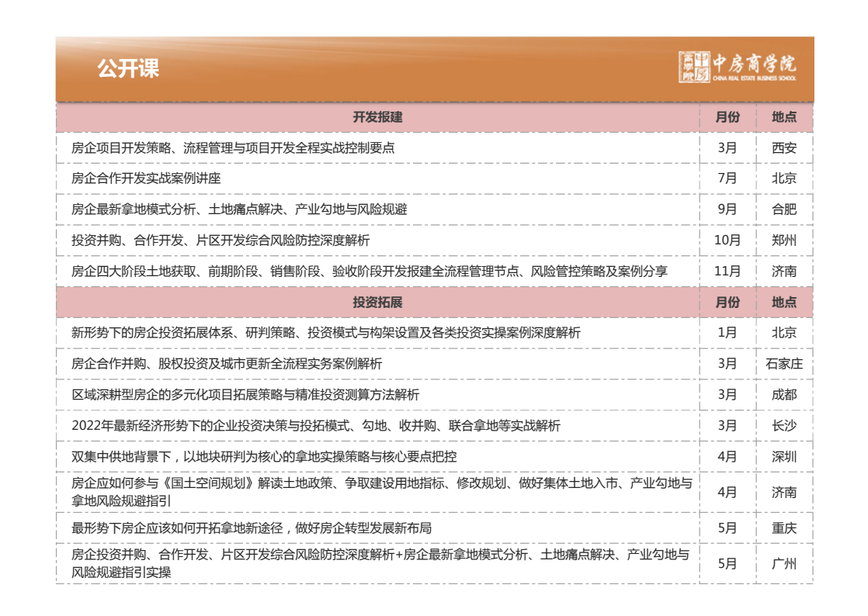Click the 1月 month cell
Image resolution: width=868 pixels, height=616 pixels.
click(727, 333)
